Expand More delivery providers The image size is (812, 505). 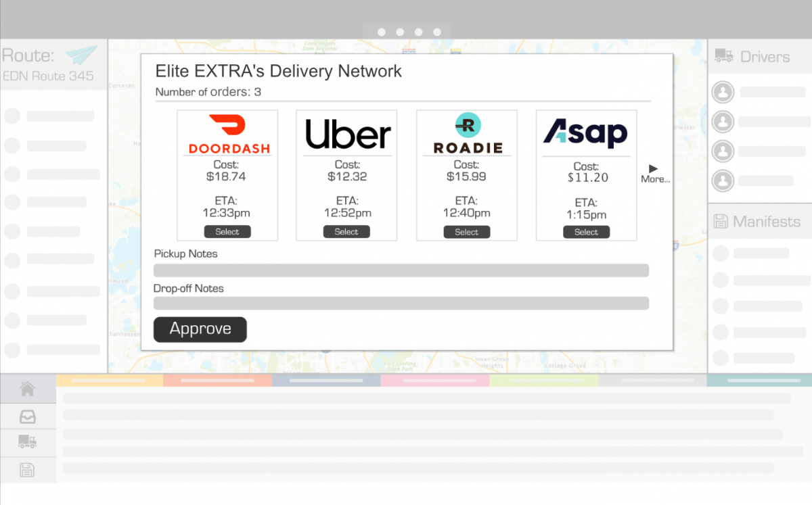point(654,173)
